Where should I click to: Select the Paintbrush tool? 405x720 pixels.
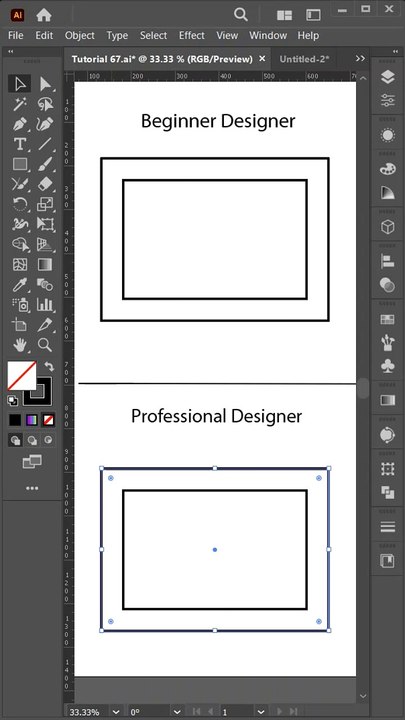[45, 164]
